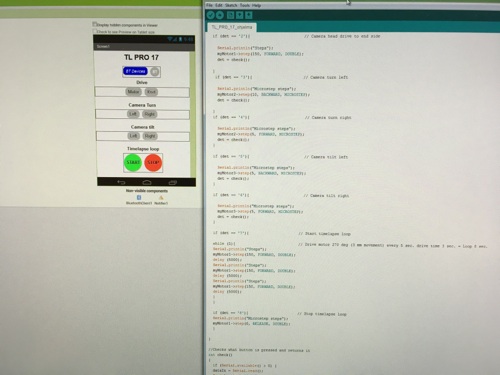Click the Left button under Camera Turn

pyautogui.click(x=133, y=114)
